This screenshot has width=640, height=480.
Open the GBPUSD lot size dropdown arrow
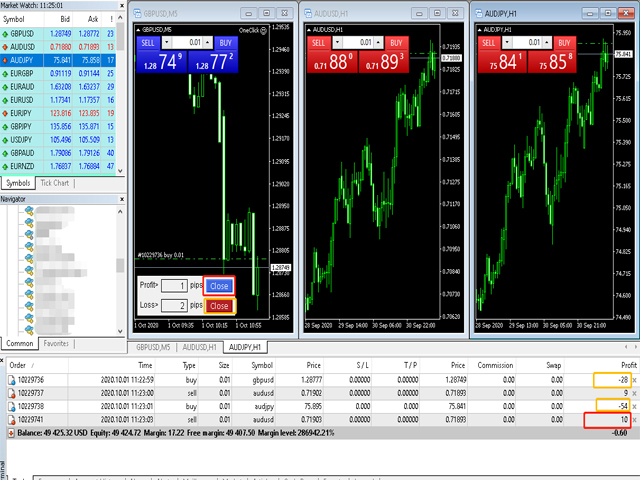click(167, 42)
